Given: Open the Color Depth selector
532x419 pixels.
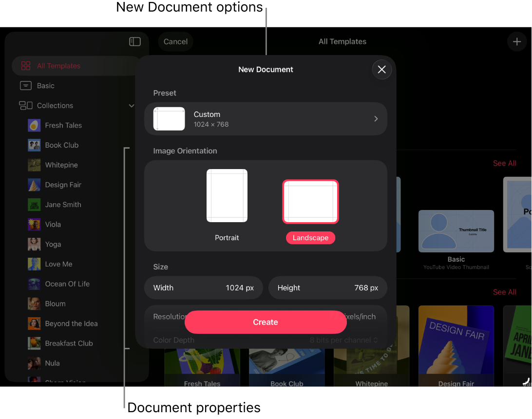Looking at the screenshot, I should coord(343,340).
